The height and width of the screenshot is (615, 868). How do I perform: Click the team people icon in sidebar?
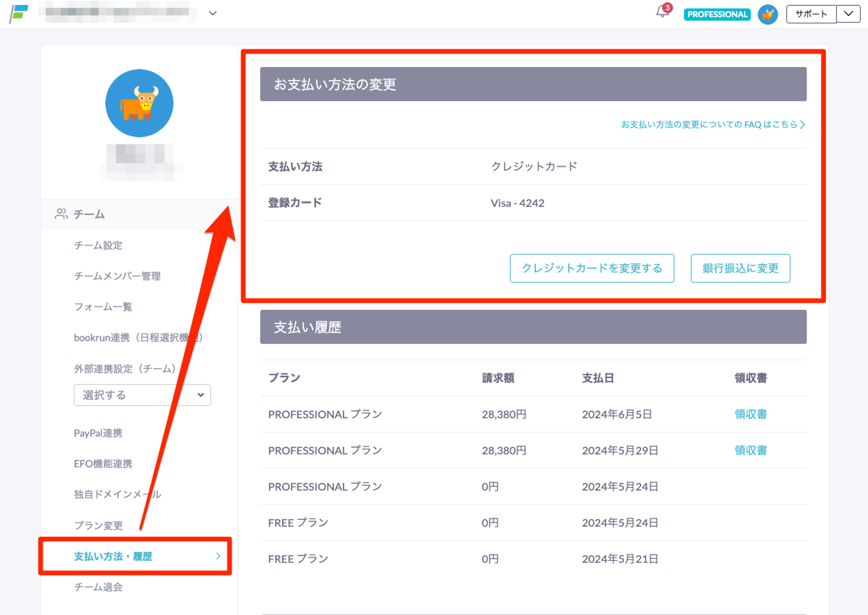tap(61, 214)
